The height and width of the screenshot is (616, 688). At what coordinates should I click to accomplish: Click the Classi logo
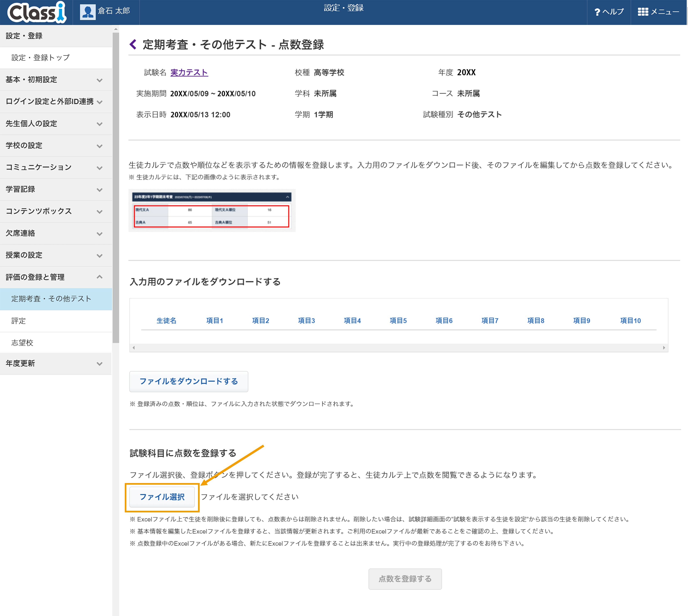(37, 12)
